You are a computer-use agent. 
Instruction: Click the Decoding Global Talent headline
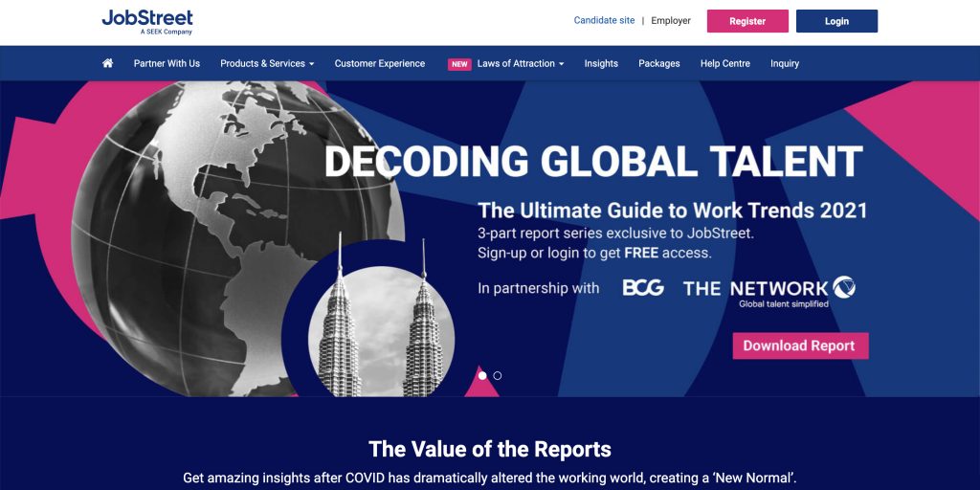pyautogui.click(x=593, y=161)
